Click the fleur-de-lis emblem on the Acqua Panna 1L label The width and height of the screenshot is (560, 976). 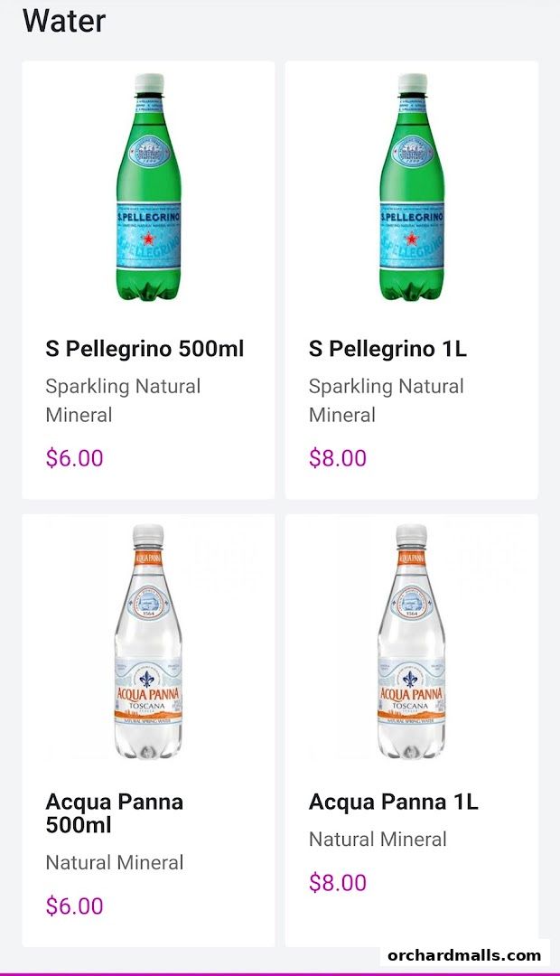click(x=411, y=679)
